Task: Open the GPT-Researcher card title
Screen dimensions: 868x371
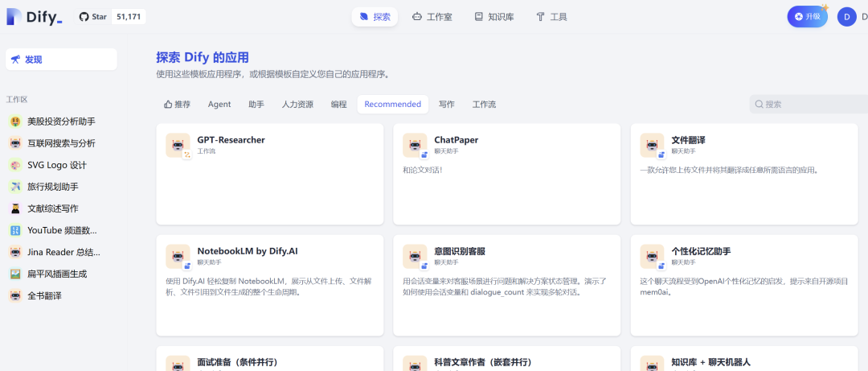Action: (231, 140)
